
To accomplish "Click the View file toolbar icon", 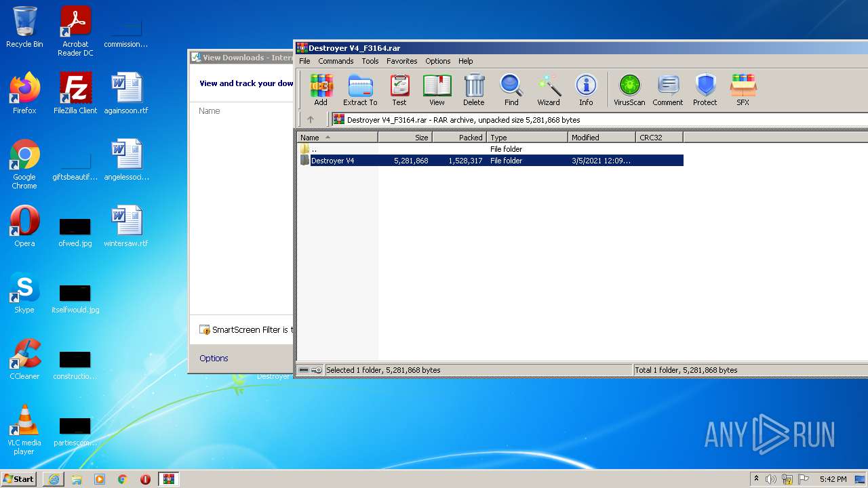I will (x=437, y=91).
